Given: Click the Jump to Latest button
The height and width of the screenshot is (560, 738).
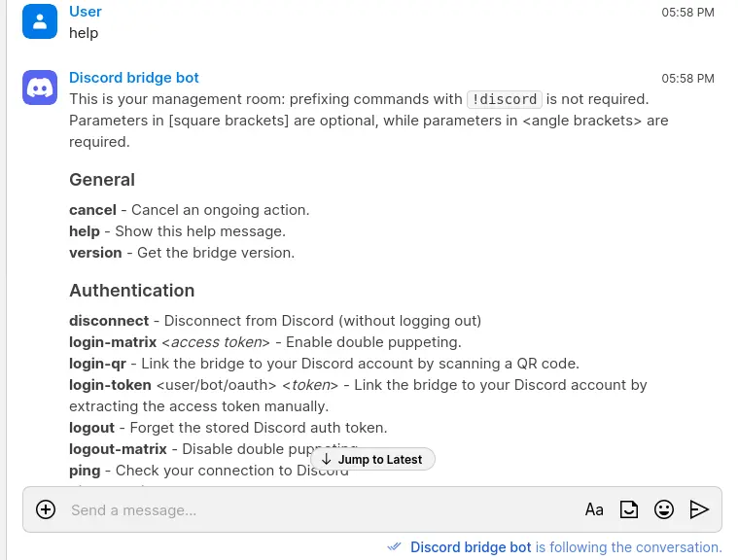Looking at the screenshot, I should 372,459.
